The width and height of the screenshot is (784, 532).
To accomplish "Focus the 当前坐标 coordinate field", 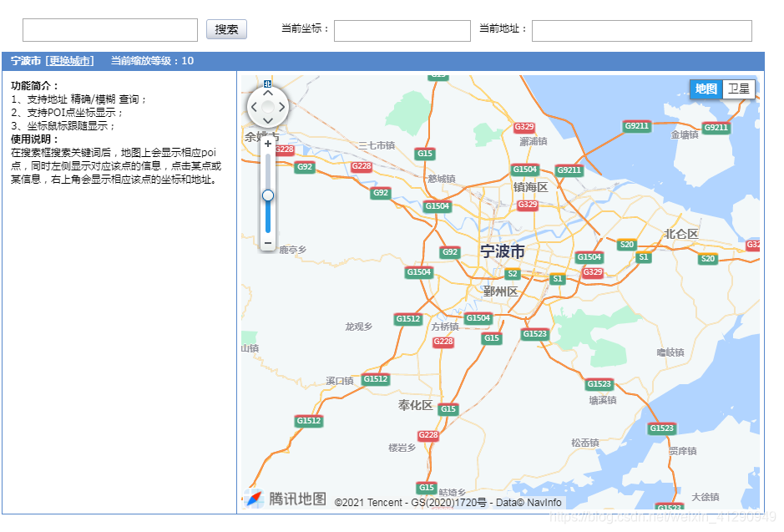I will (x=402, y=31).
